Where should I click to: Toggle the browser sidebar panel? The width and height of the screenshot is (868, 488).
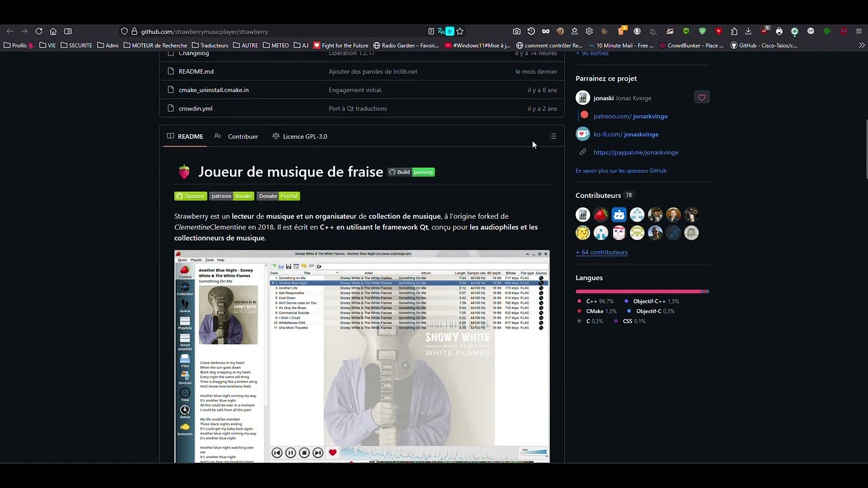[x=68, y=31]
